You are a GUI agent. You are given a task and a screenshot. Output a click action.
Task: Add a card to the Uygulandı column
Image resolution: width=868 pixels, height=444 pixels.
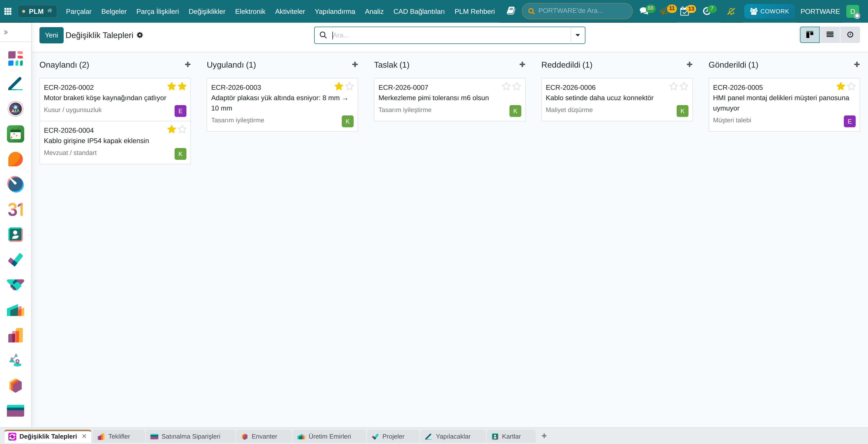[x=355, y=64]
